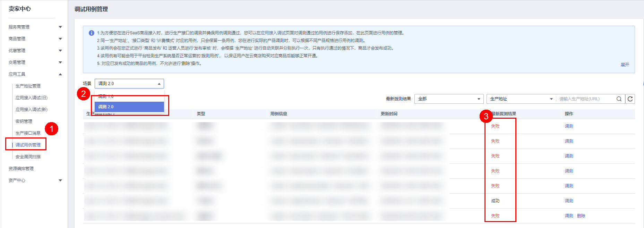Image resolution: width=644 pixels, height=228 pixels.
Task: Open 密钥管理 in the sidebar
Action: [24, 121]
